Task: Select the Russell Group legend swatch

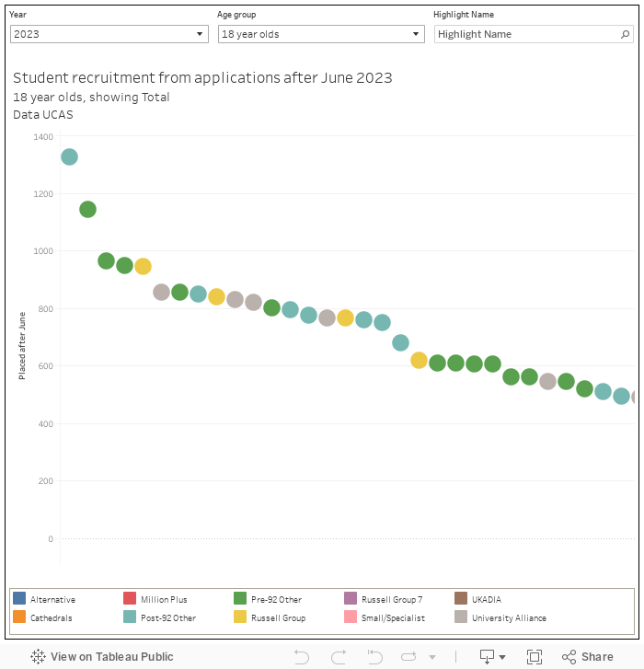Action: coord(240,618)
